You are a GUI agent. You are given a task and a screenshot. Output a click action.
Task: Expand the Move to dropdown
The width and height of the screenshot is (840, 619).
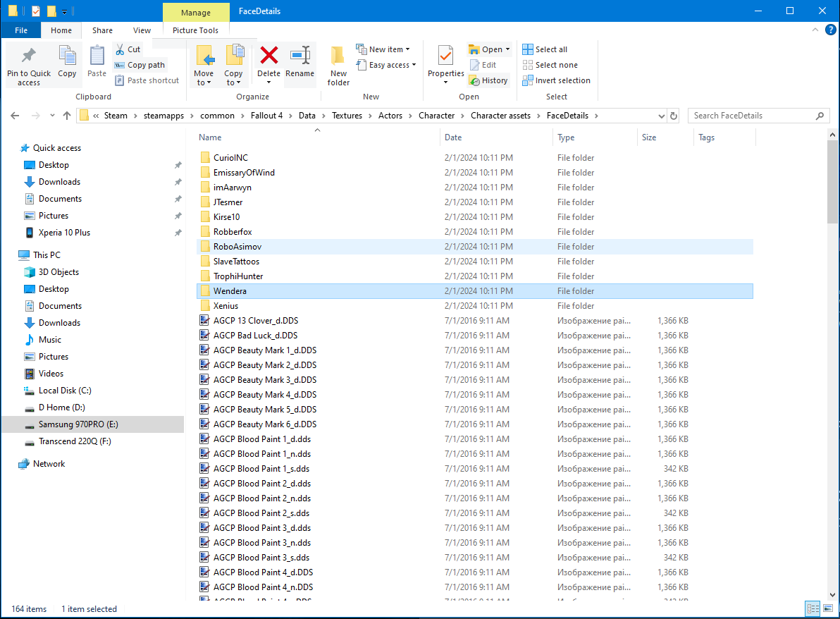pos(204,82)
